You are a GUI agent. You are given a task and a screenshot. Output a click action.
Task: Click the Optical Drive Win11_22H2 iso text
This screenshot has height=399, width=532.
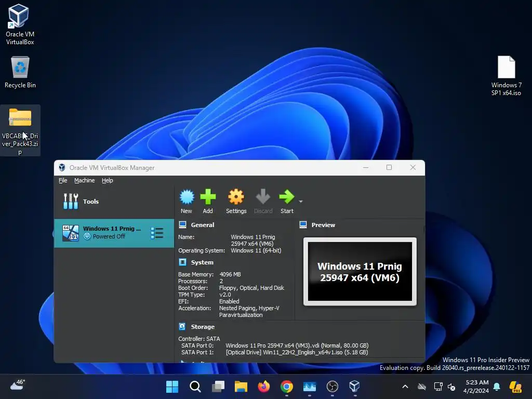tap(297, 352)
